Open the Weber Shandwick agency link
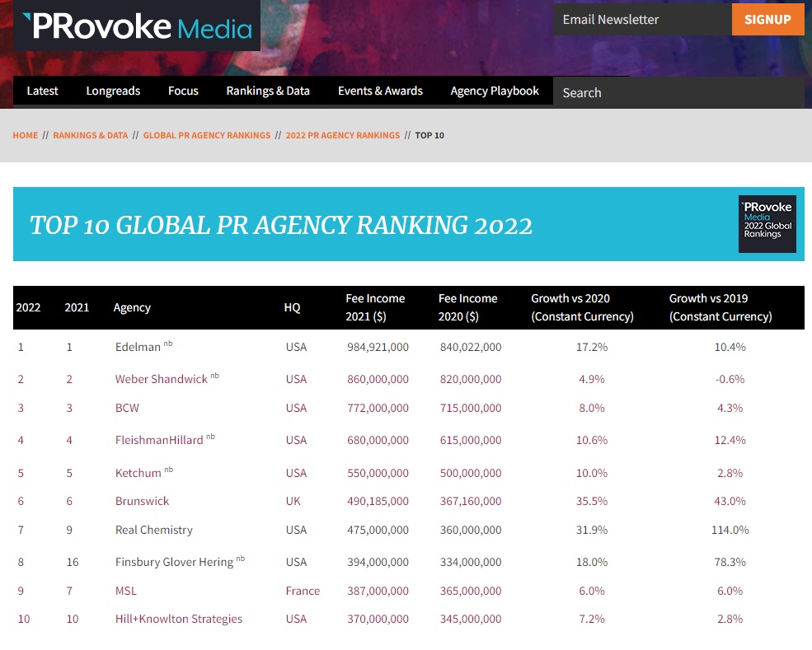812x650 pixels. click(161, 379)
